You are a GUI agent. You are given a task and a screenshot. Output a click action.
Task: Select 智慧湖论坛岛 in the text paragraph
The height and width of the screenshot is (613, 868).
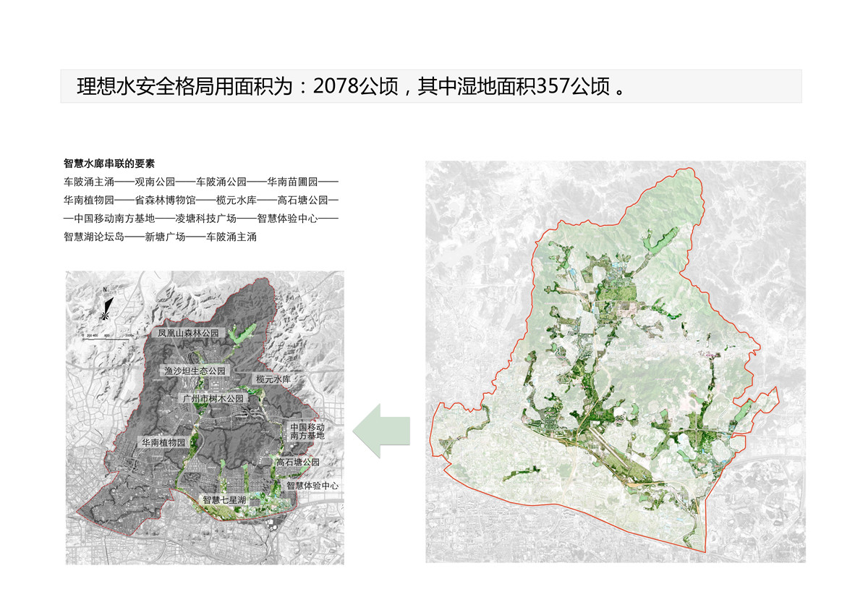tap(94, 237)
